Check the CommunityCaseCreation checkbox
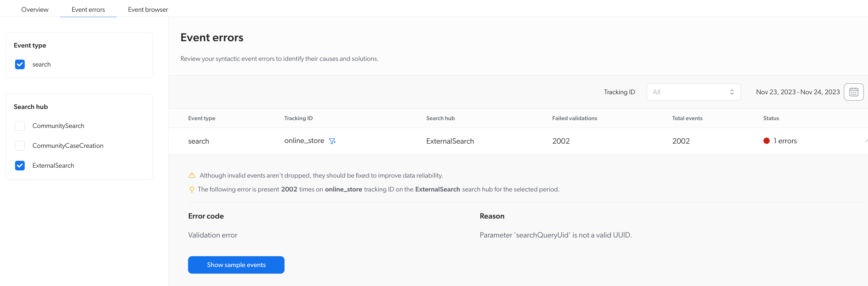Image resolution: width=868 pixels, height=286 pixels. pyautogui.click(x=20, y=146)
